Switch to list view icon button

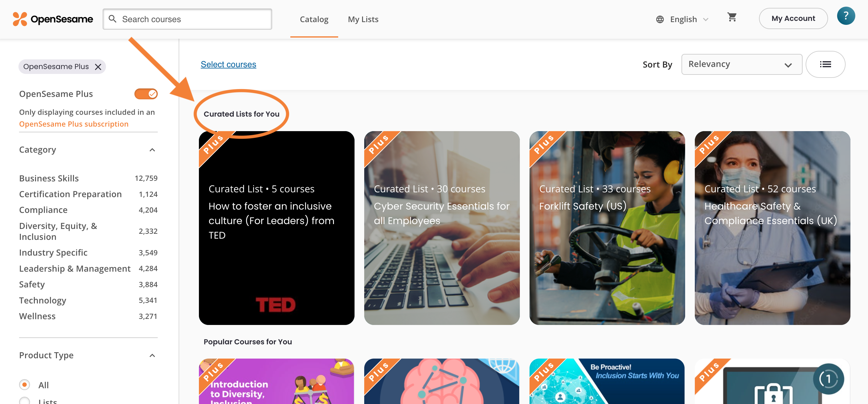click(825, 65)
